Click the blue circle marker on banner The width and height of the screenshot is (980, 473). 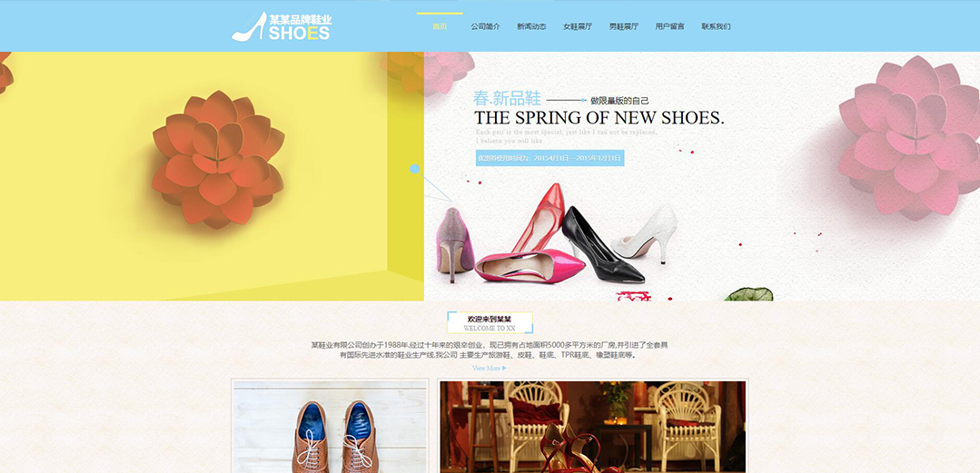pos(414,169)
